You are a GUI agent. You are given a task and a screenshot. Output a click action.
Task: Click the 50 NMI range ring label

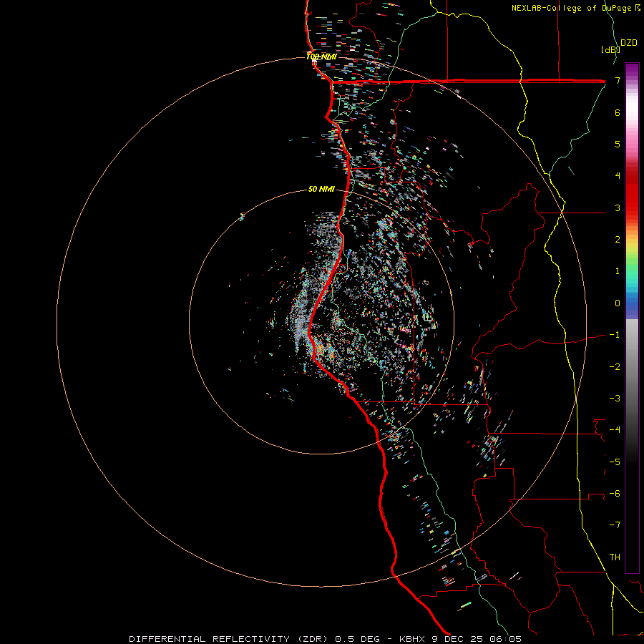pyautogui.click(x=321, y=189)
